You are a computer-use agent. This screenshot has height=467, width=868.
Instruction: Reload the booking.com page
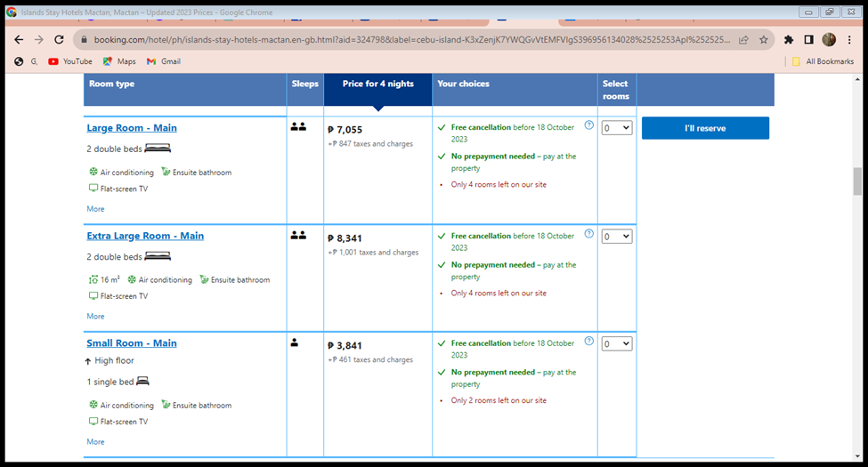(x=59, y=40)
